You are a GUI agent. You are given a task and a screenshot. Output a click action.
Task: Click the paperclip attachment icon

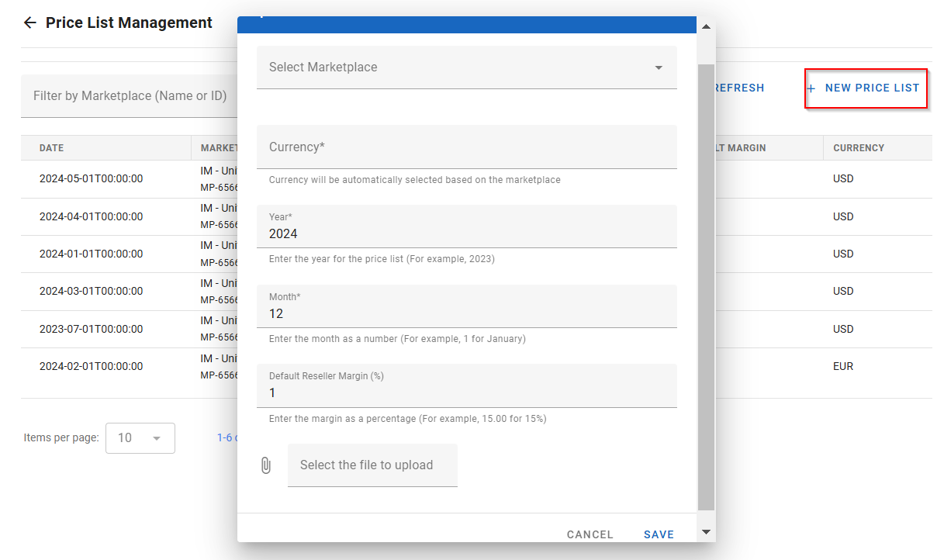coord(266,465)
